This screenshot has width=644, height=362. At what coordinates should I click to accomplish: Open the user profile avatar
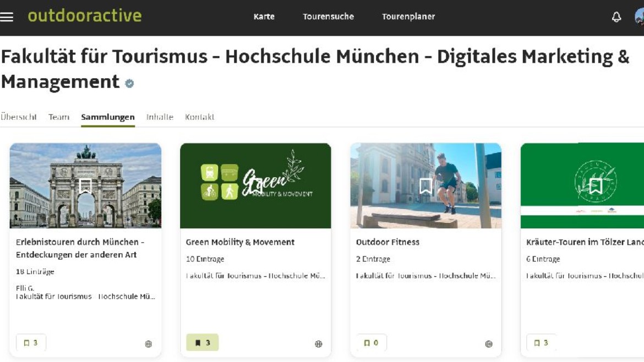(640, 17)
